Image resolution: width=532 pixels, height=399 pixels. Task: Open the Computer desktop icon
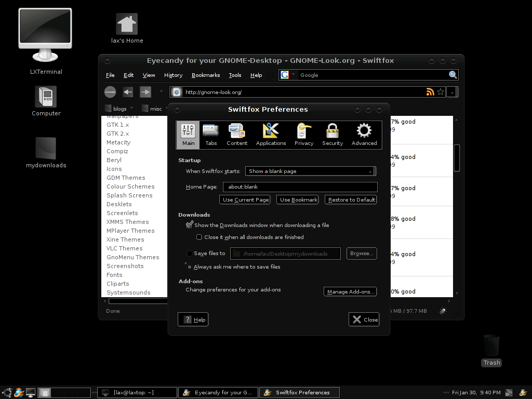(x=46, y=101)
